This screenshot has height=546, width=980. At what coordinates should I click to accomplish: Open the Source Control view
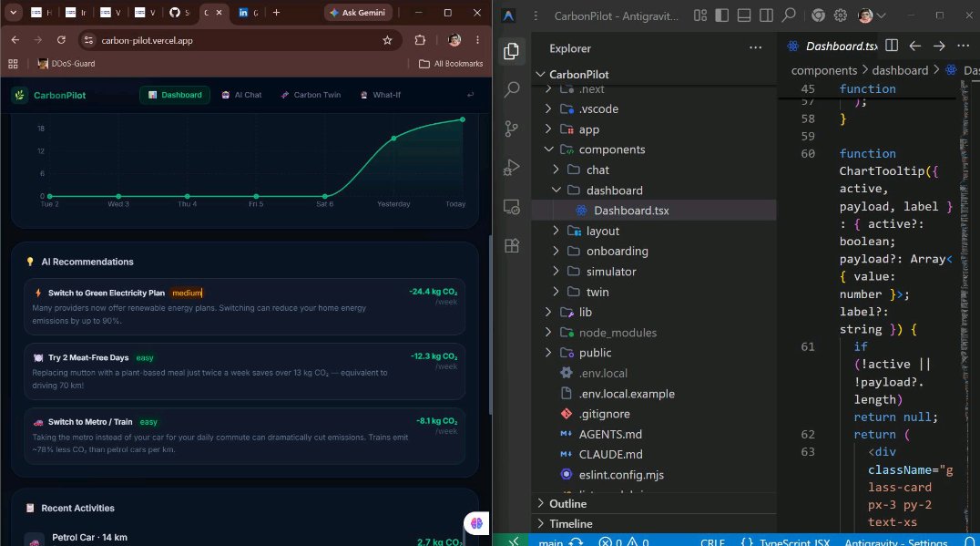click(x=511, y=129)
